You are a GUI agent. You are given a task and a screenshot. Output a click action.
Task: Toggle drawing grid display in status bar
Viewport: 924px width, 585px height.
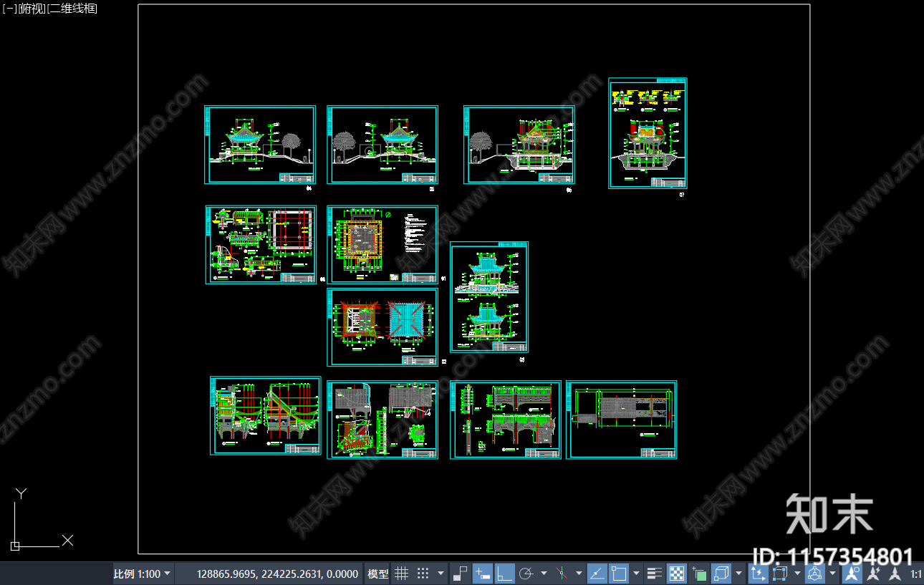(x=402, y=574)
